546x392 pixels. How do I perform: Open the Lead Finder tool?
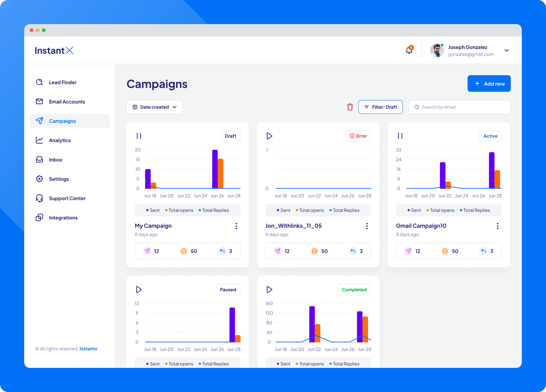(x=63, y=82)
